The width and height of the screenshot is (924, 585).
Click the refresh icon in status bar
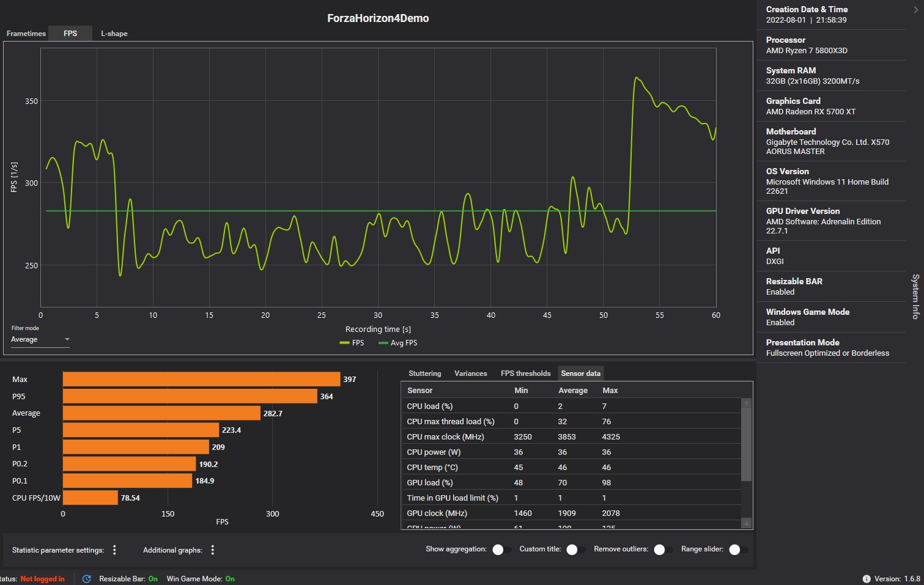87,579
